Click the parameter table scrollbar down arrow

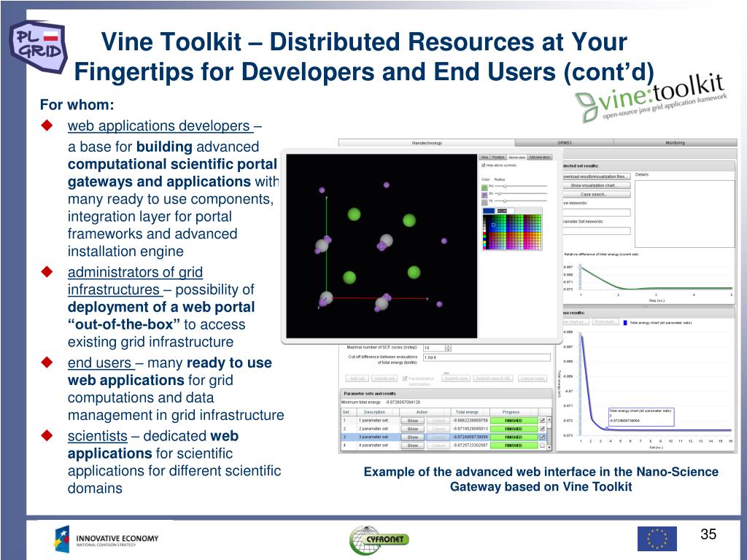coord(549,447)
